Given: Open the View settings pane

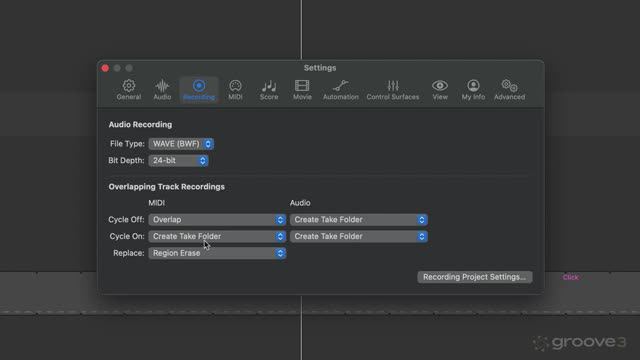Looking at the screenshot, I should tap(440, 90).
